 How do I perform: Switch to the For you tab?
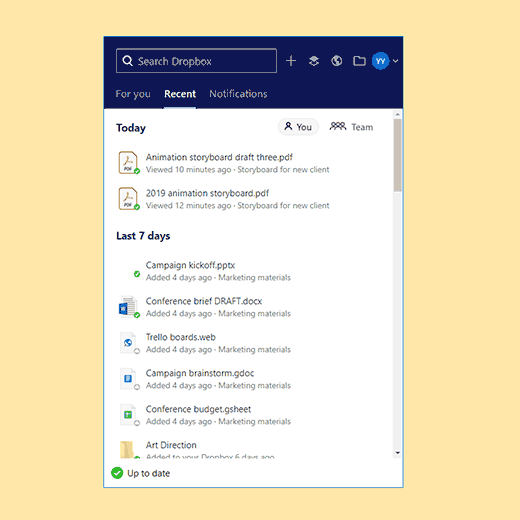point(133,94)
